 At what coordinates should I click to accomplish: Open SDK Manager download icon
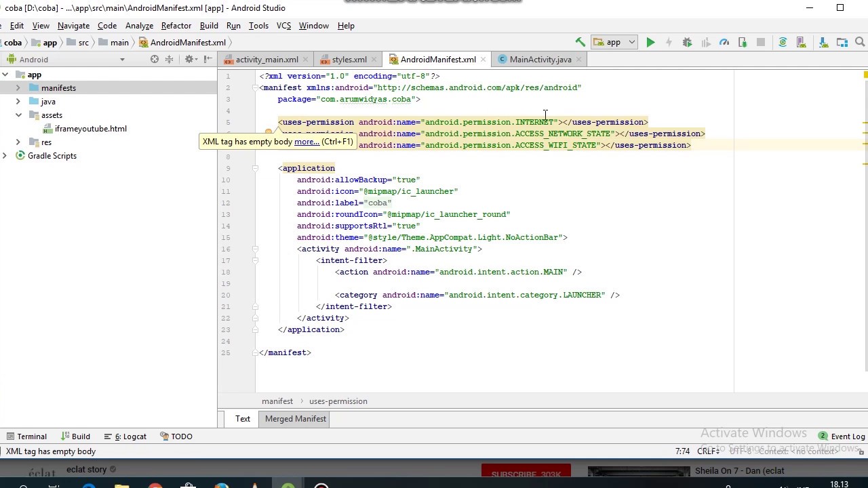click(824, 42)
